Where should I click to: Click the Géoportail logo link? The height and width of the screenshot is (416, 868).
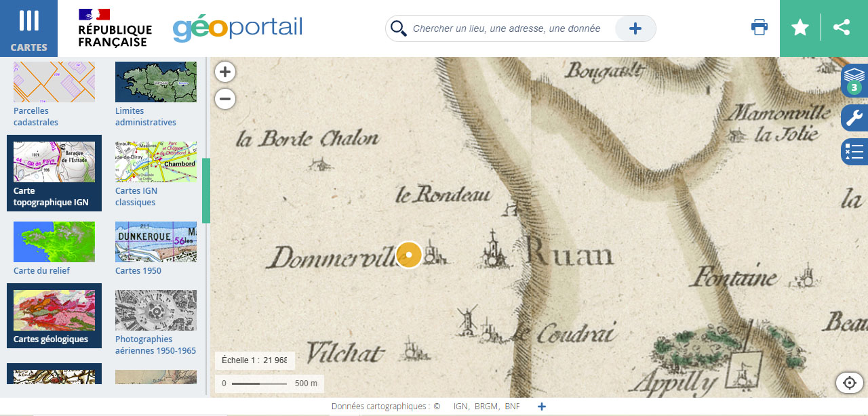[237, 28]
